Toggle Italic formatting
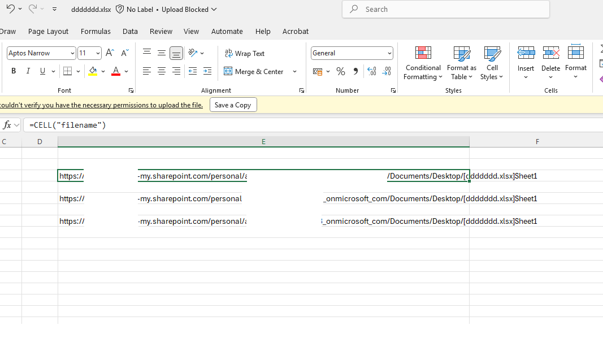 pyautogui.click(x=28, y=71)
